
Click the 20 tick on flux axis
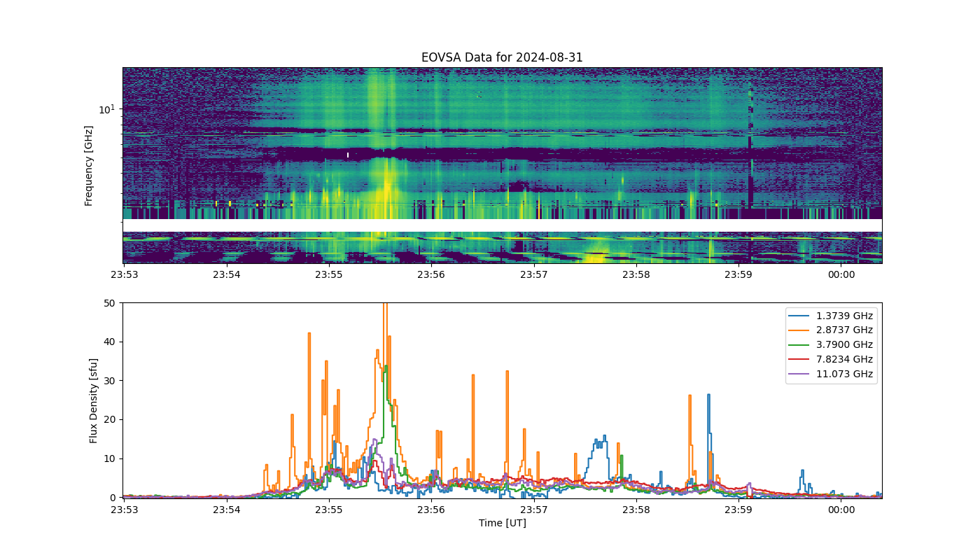pos(110,420)
